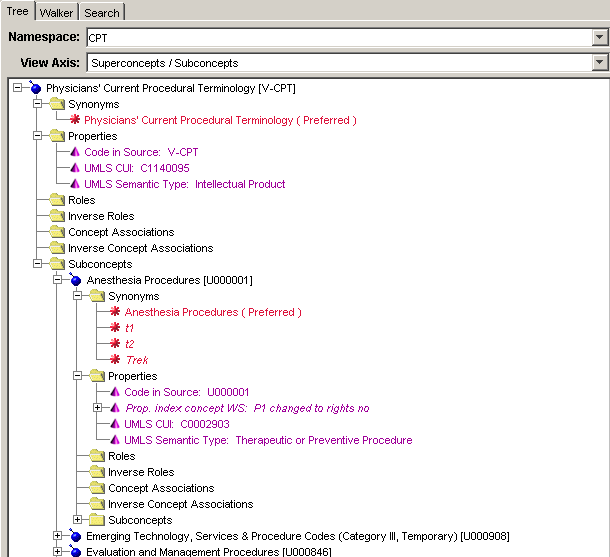Switch to the Walker tab

coord(57,12)
